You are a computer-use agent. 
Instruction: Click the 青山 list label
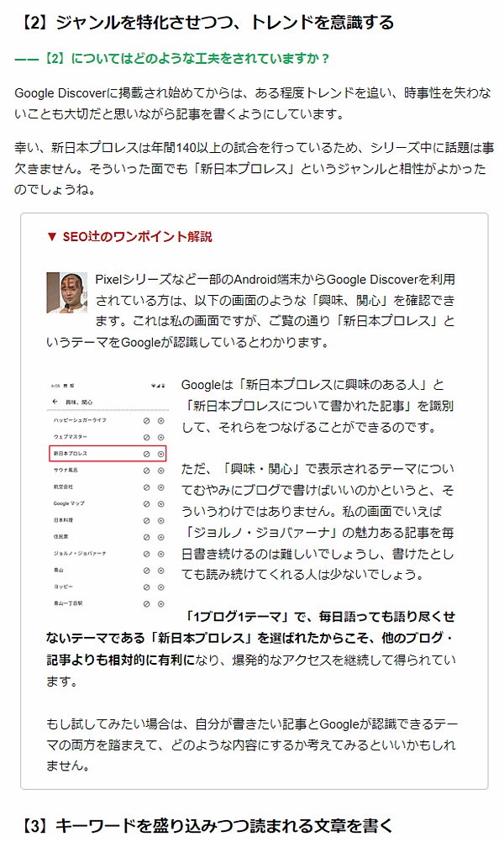coord(58,570)
